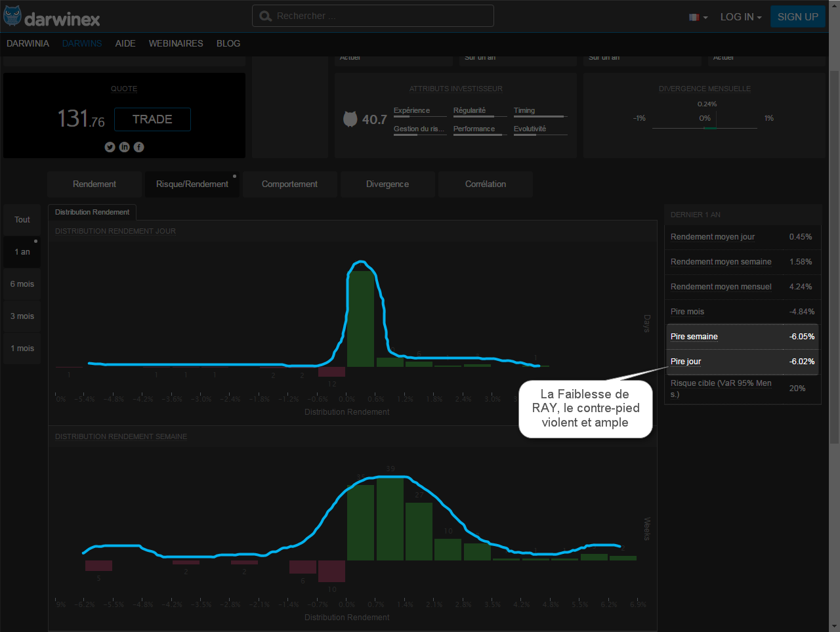The height and width of the screenshot is (632, 840).
Task: Click the owl investor score icon
Action: point(350,119)
